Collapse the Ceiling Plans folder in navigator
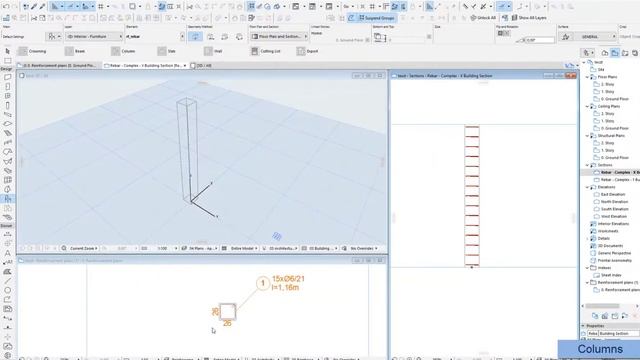This screenshot has height=360, width=640. [x=587, y=106]
